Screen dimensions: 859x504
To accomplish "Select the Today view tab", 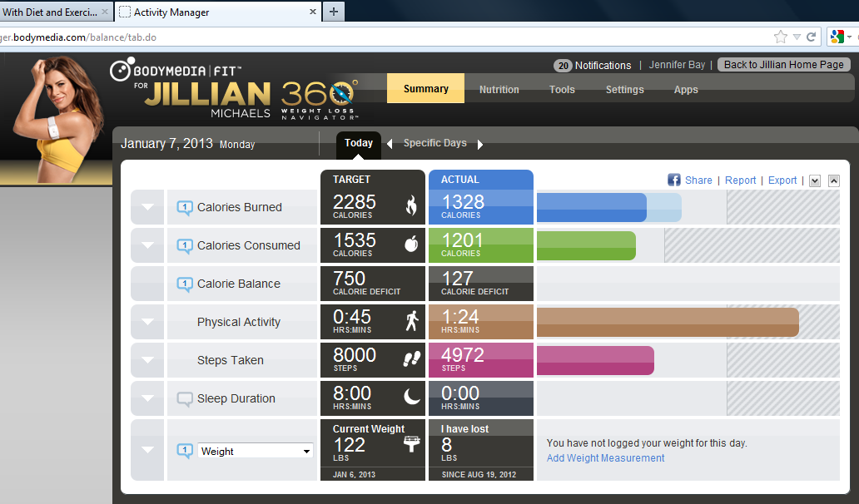I will pyautogui.click(x=358, y=143).
